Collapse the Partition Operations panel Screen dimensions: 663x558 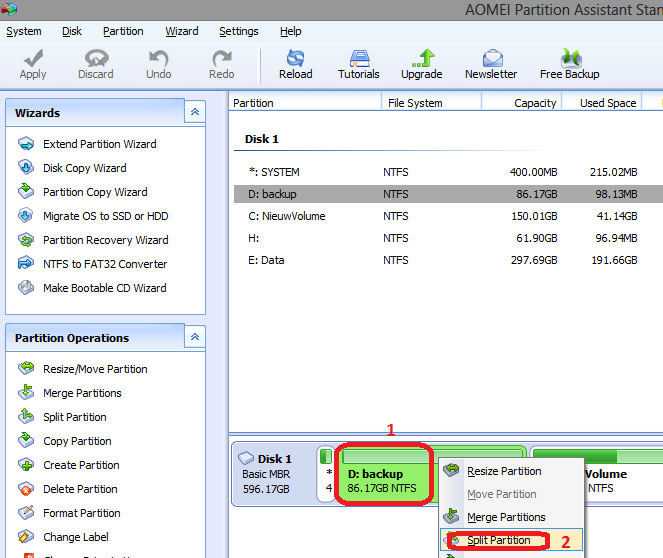pyautogui.click(x=195, y=337)
